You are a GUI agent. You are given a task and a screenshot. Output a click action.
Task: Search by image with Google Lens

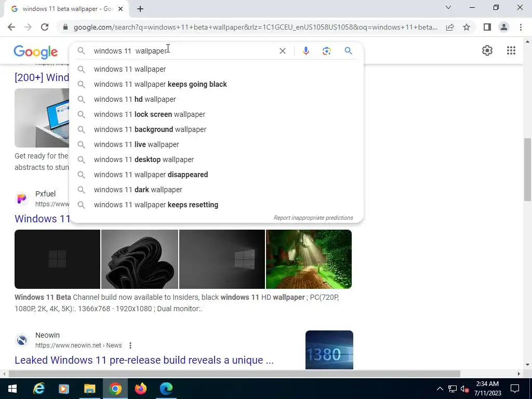pyautogui.click(x=326, y=51)
